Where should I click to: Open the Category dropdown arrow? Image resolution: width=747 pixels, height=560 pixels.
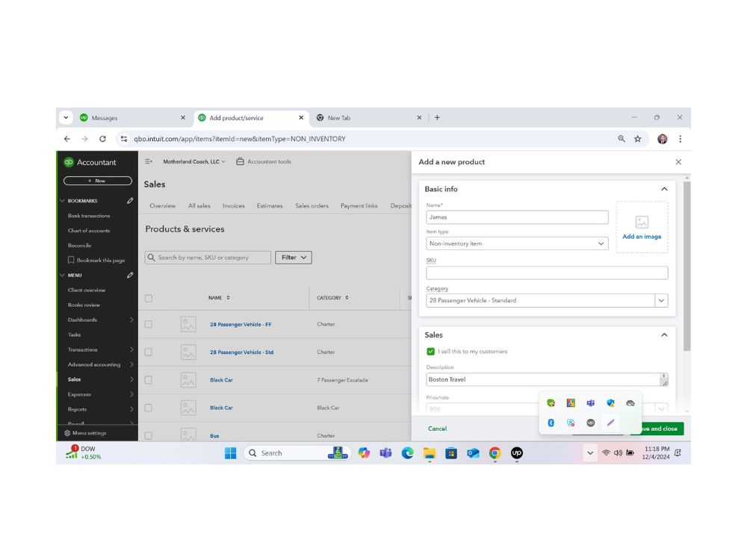pos(661,300)
